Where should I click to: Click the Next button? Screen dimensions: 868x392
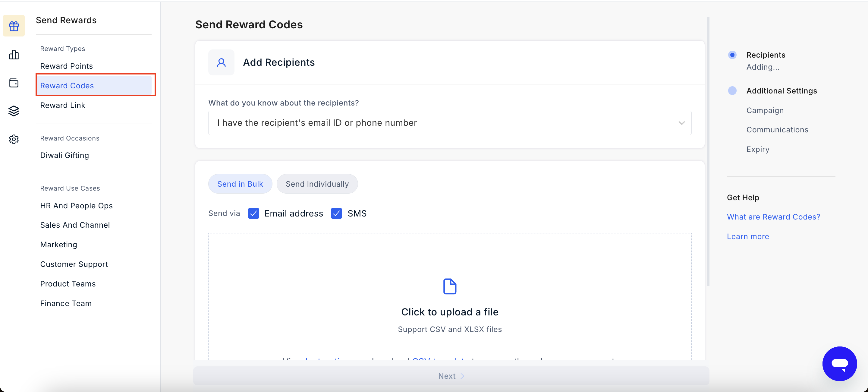(x=451, y=376)
